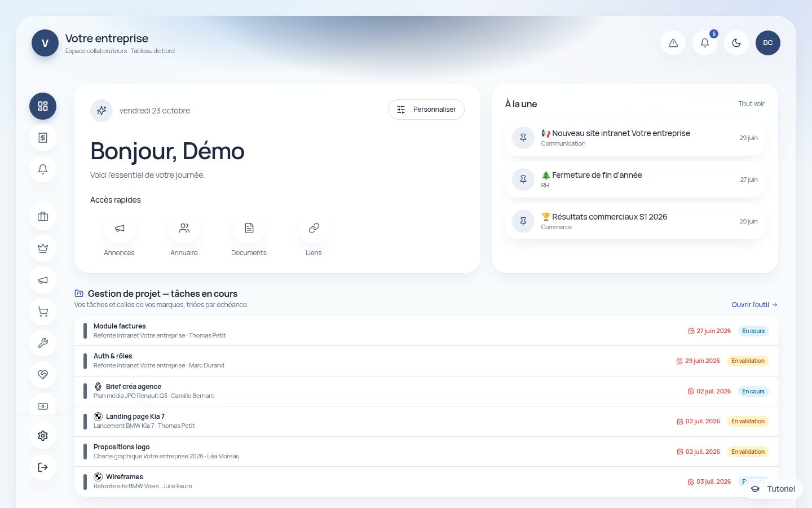Click the sparkle icon beside vendredi 23 octobre
Image resolution: width=812 pixels, height=508 pixels.
tap(101, 111)
